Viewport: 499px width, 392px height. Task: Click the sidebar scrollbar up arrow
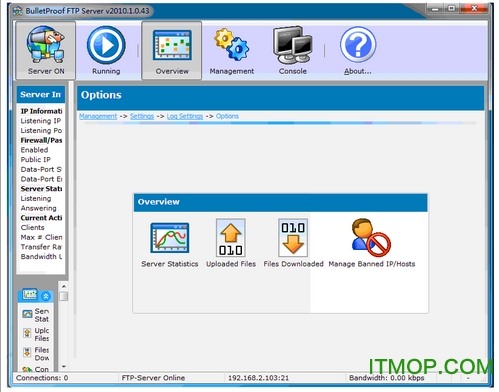(63, 286)
